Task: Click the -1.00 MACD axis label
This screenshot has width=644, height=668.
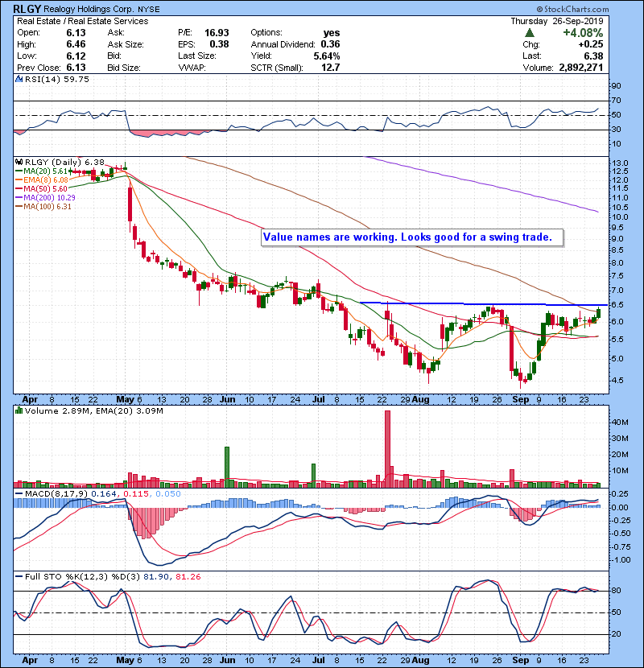Action: [621, 560]
